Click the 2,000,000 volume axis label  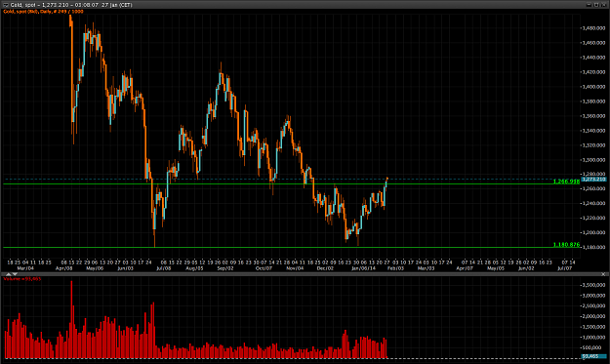pos(594,316)
